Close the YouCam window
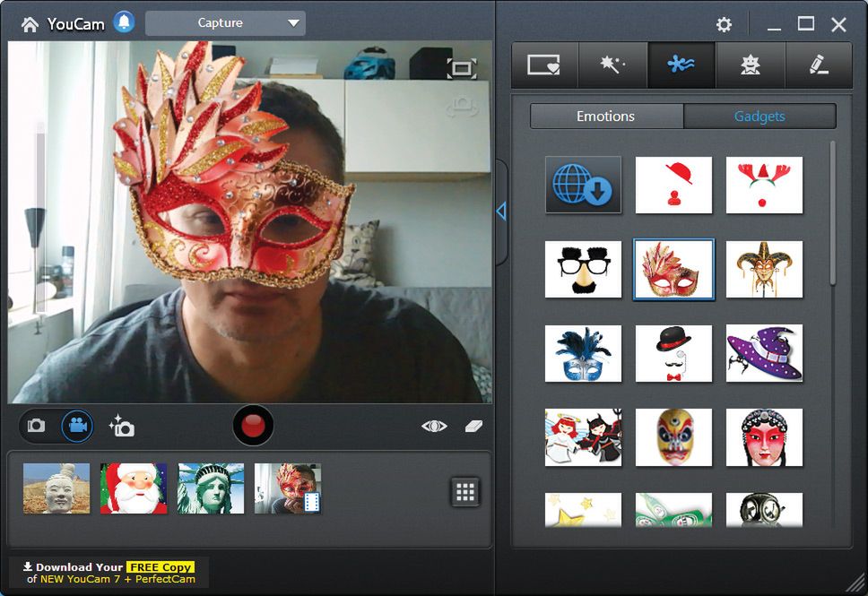The width and height of the screenshot is (868, 596). point(838,24)
